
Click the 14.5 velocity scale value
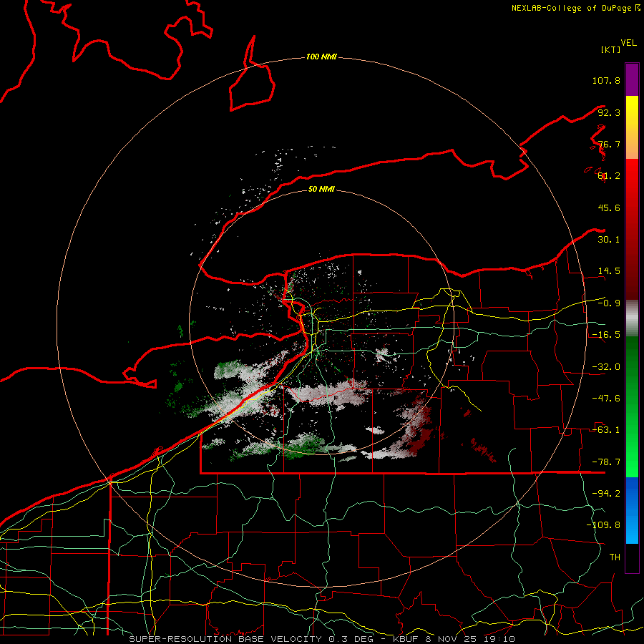pyautogui.click(x=609, y=271)
